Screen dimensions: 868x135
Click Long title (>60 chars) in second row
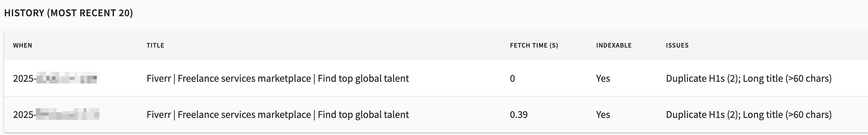[x=787, y=115]
